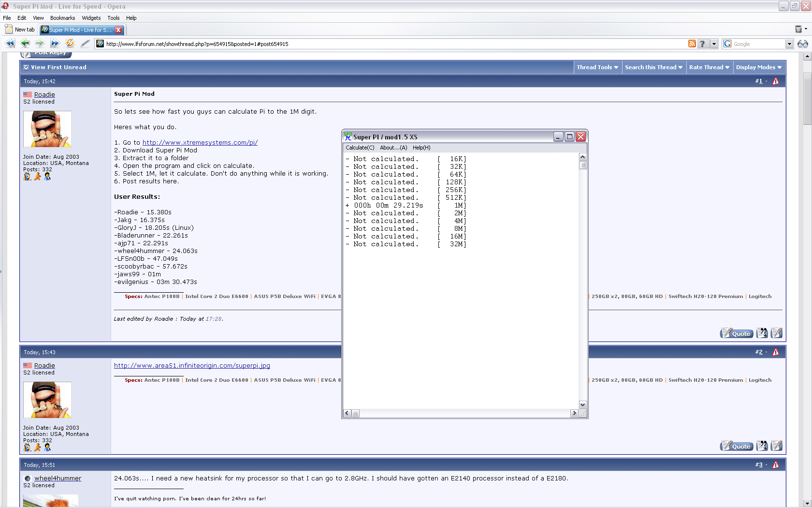Click the Super PI icon in its title bar
This screenshot has width=812, height=508.
348,137
